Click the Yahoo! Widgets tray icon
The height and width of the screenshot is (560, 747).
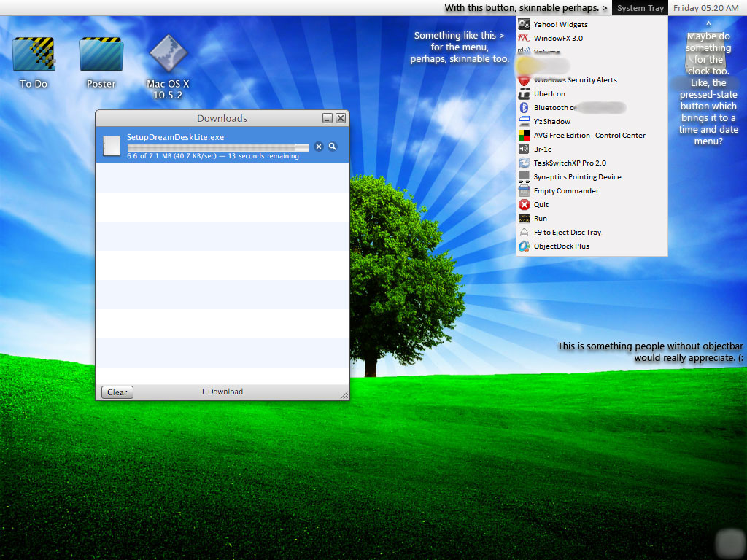[524, 24]
